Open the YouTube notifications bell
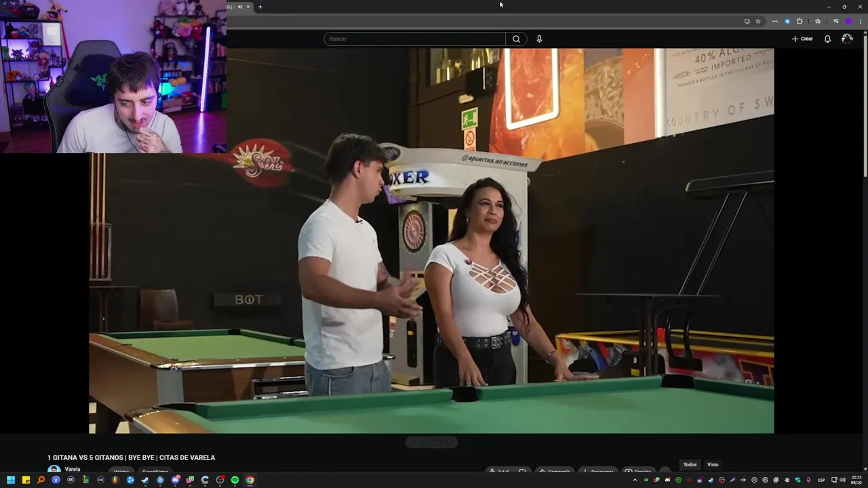 (x=827, y=39)
